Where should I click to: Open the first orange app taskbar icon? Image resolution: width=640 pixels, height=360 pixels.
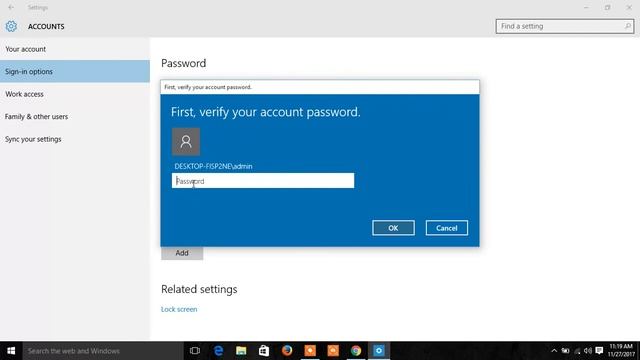[310, 351]
